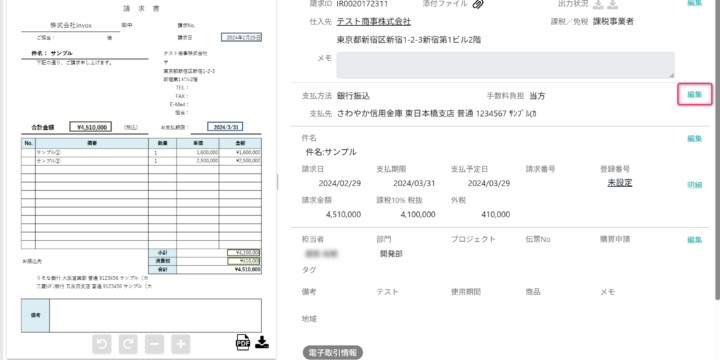Image resolution: width=720 pixels, height=360 pixels.
Task: Click the 請求番号 label
Action: point(540,169)
